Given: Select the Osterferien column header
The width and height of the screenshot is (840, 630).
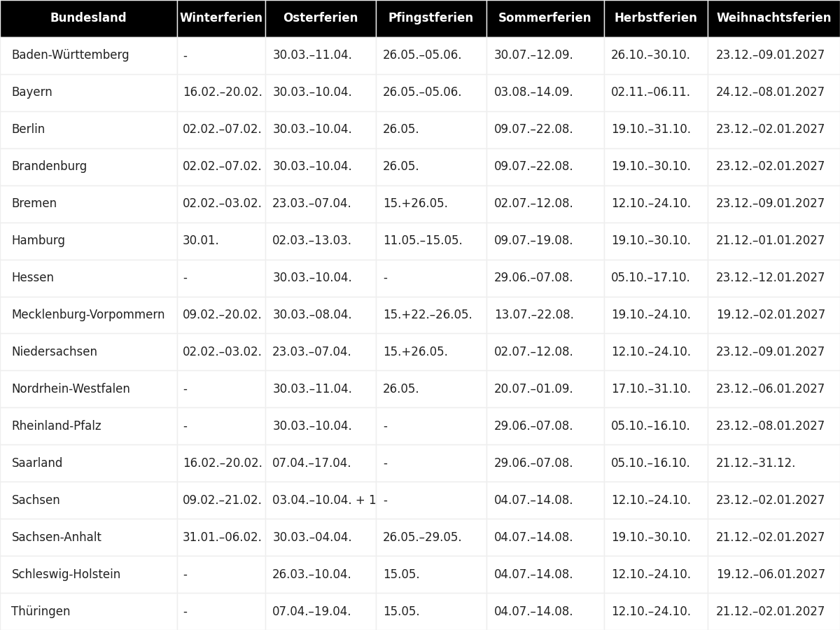Looking at the screenshot, I should tap(321, 18).
